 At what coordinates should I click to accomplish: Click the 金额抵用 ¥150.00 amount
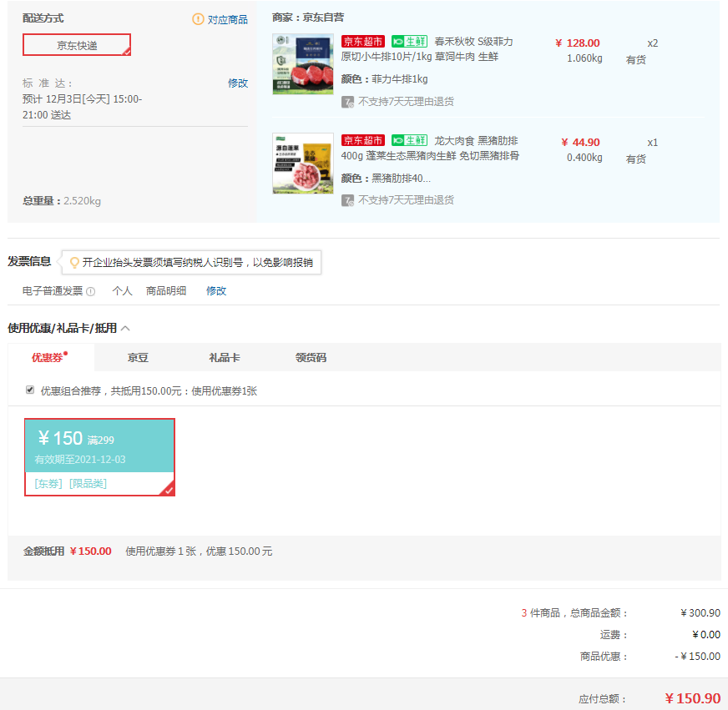click(x=90, y=551)
